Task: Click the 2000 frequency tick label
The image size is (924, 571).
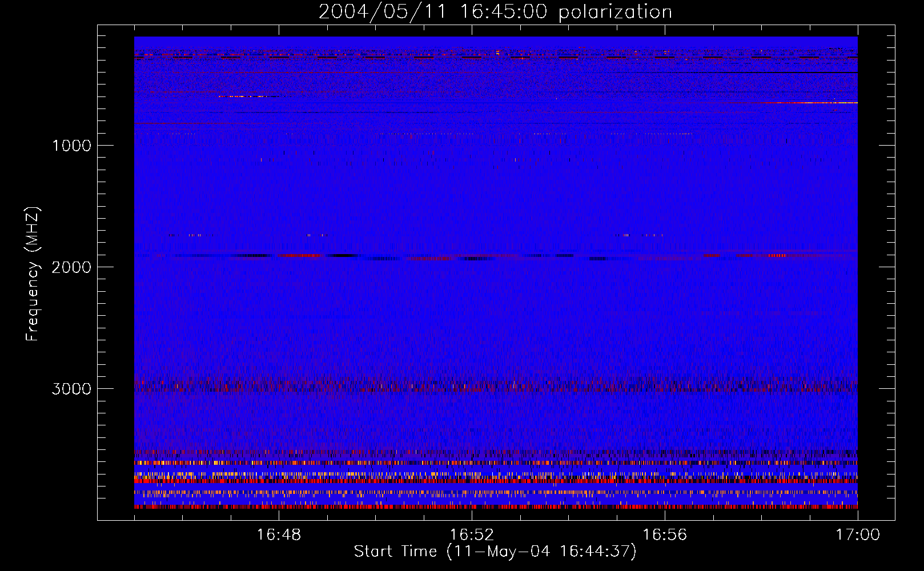Action: (x=71, y=267)
